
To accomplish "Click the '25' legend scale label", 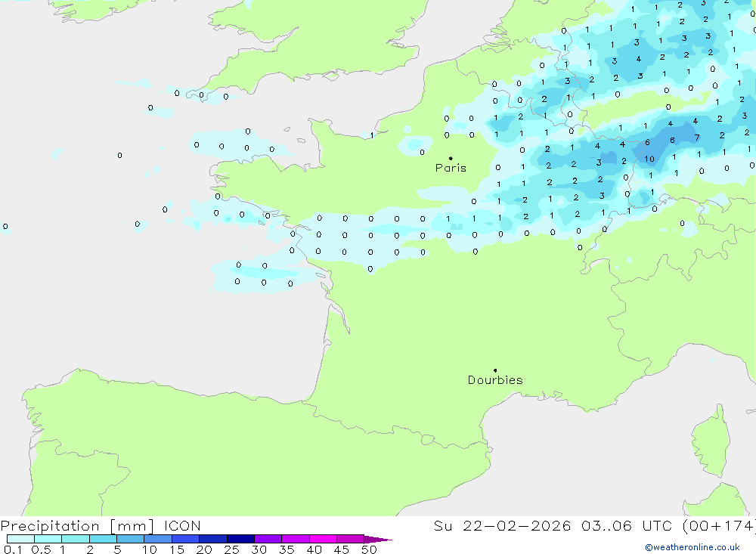I will (x=231, y=549).
